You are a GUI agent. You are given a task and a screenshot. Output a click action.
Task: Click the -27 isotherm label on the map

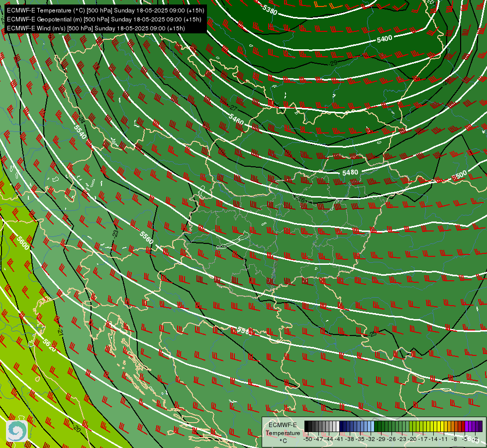tap(233, 108)
